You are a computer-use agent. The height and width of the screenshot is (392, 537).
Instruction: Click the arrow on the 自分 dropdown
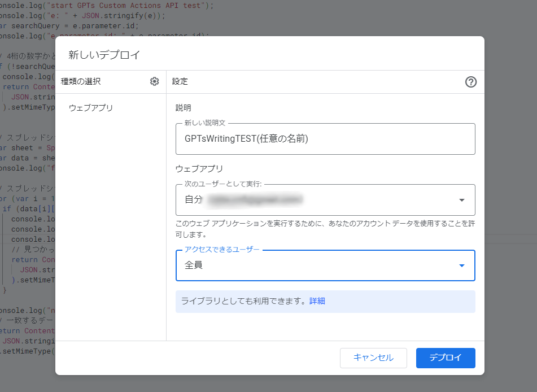pyautogui.click(x=462, y=200)
